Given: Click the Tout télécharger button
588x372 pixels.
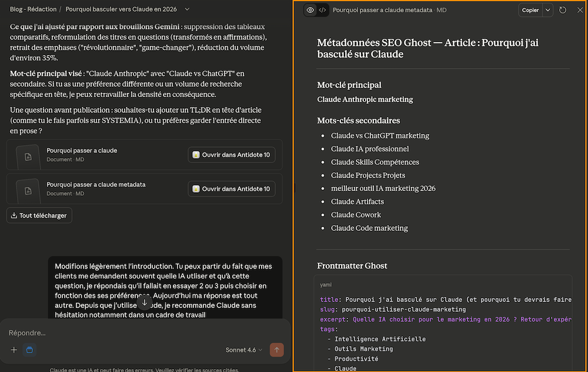Looking at the screenshot, I should coord(39,216).
